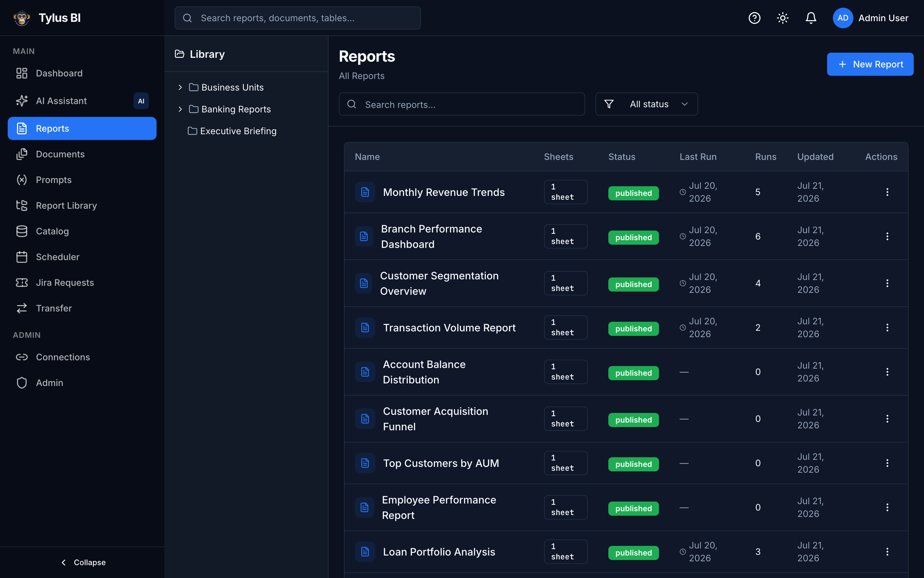This screenshot has width=924, height=578.
Task: Click the Prompts variable icon
Action: [22, 180]
